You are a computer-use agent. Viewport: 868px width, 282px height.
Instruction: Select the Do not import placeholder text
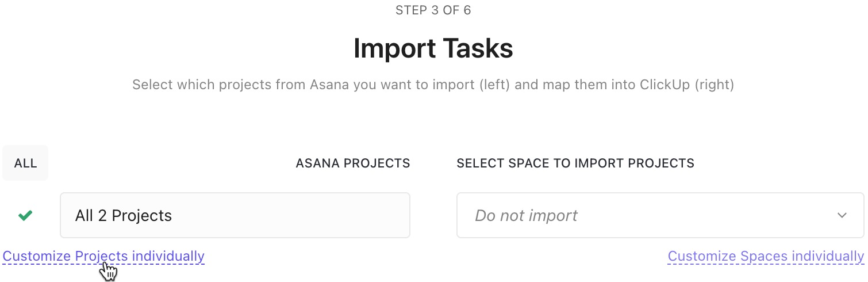tap(526, 216)
